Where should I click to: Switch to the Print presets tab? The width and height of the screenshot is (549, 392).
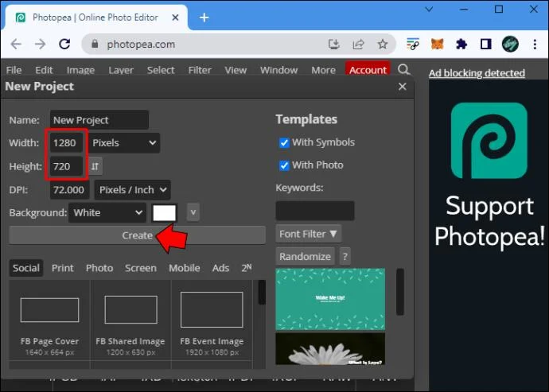63,268
